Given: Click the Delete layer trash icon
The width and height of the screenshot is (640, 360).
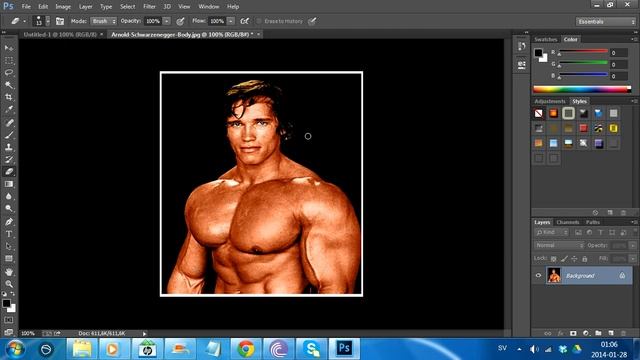Looking at the screenshot, I should point(623,333).
